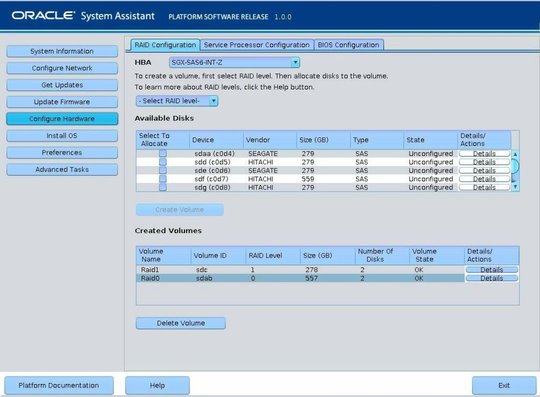
Task: Click the State column header
Action: (x=430, y=140)
